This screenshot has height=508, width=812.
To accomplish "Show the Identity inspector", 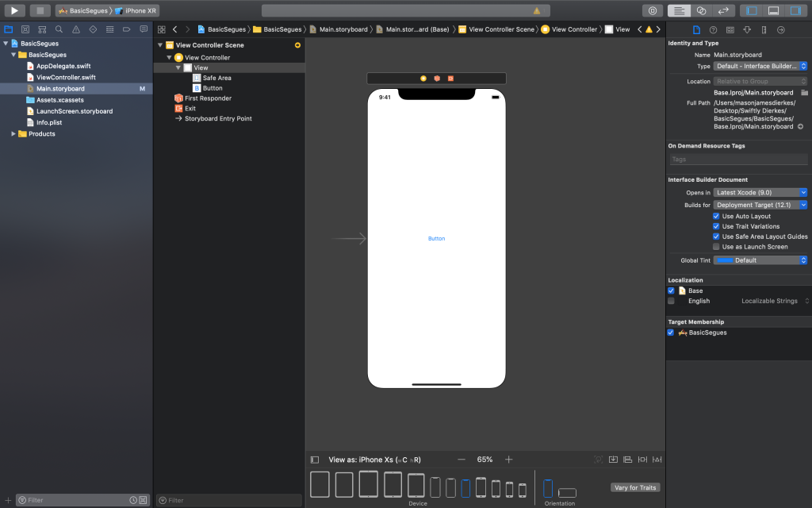I will 730,30.
